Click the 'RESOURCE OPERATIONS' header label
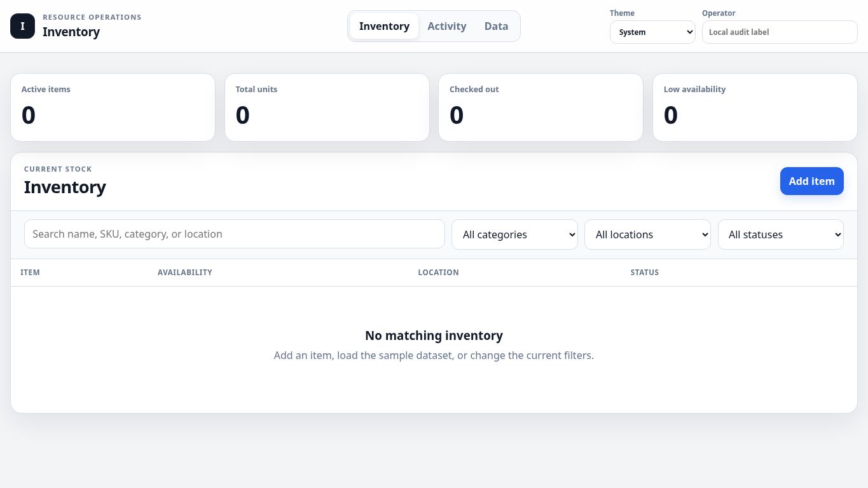Viewport: 868px width, 488px height. tap(92, 17)
